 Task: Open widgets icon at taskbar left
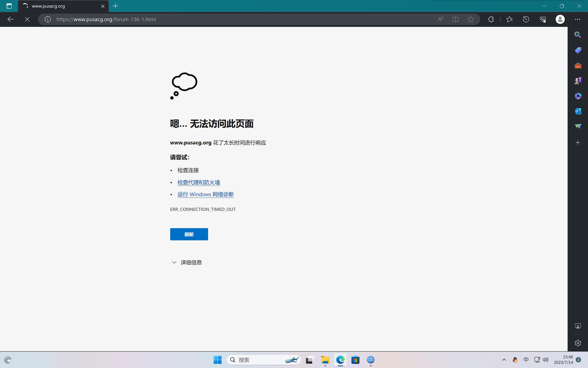(x=8, y=360)
